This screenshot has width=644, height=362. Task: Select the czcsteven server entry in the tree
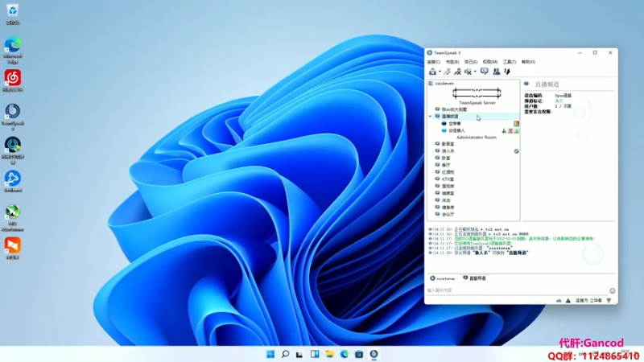click(x=444, y=84)
